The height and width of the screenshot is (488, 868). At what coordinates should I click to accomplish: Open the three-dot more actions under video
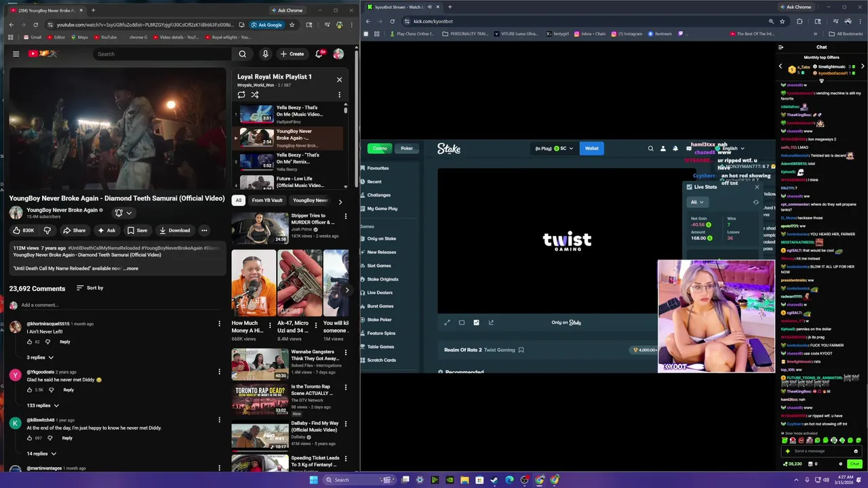click(204, 230)
